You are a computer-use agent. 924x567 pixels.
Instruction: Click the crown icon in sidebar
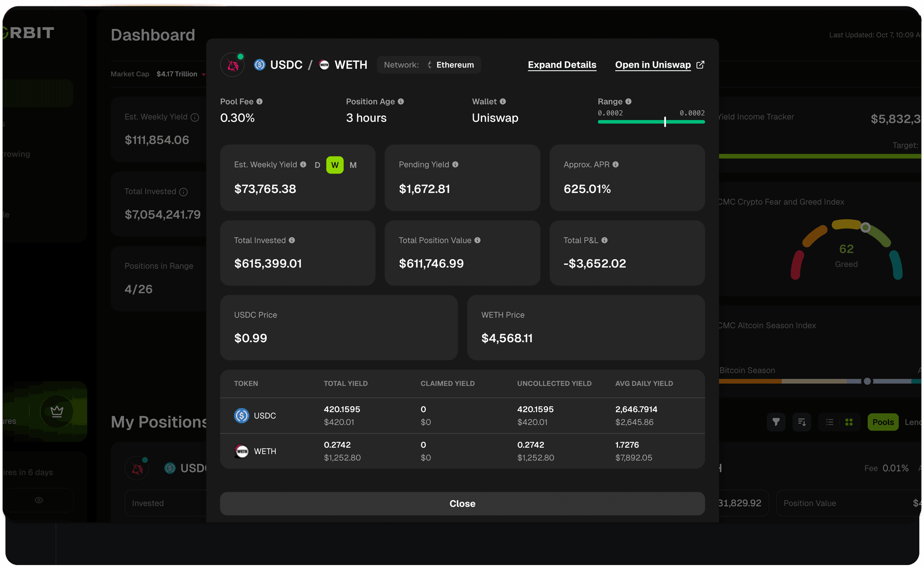point(57,411)
